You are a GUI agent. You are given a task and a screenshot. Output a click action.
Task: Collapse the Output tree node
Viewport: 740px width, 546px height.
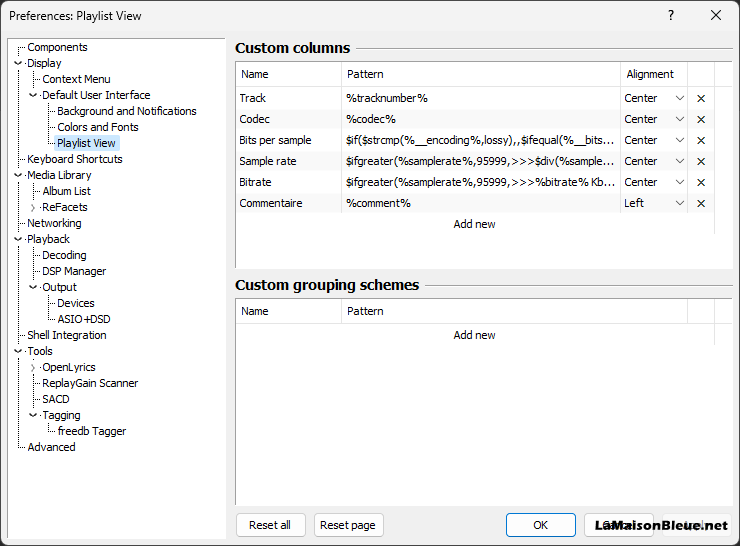33,287
